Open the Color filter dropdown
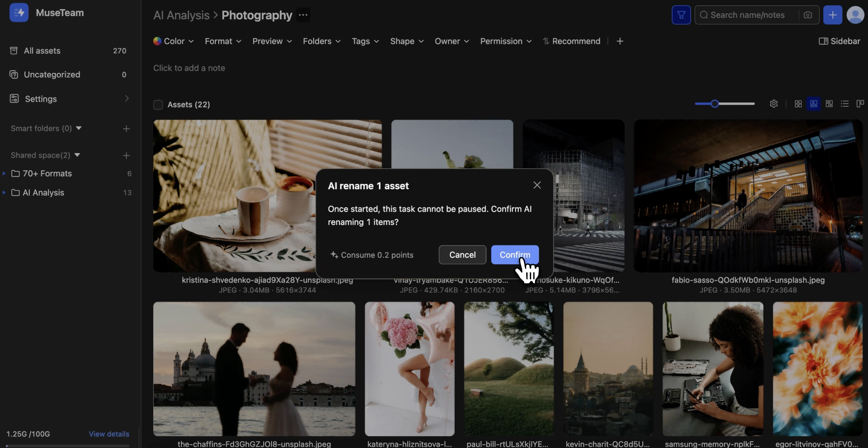Viewport: 868px width, 448px height. (173, 41)
